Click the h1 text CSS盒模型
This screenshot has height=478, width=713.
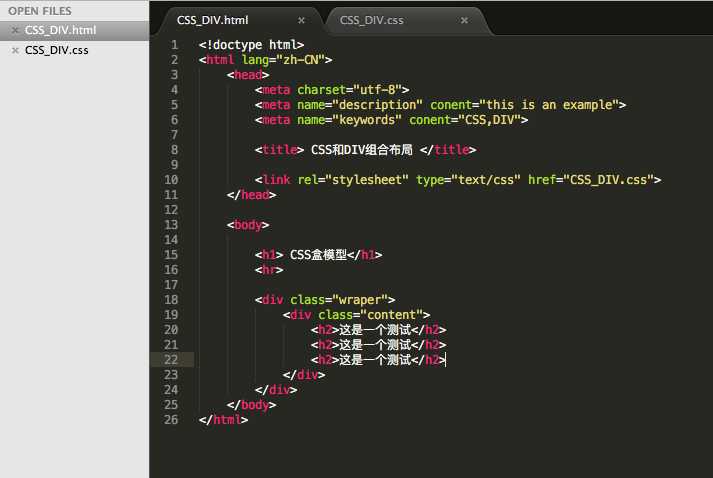[x=318, y=255]
